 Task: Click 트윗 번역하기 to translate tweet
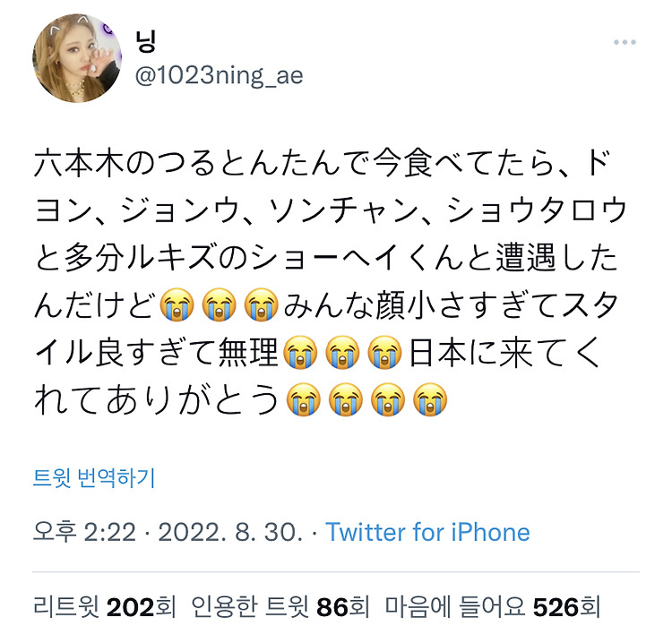(94, 477)
